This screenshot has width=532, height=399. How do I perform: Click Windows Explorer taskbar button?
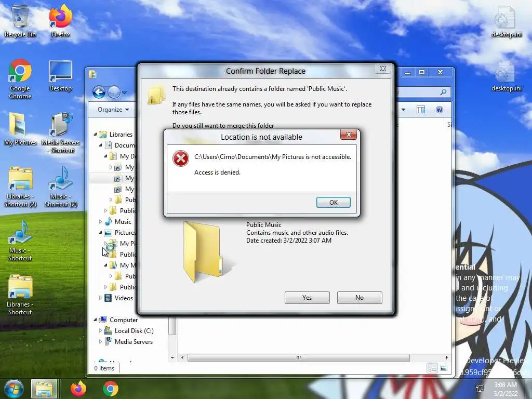pos(44,389)
